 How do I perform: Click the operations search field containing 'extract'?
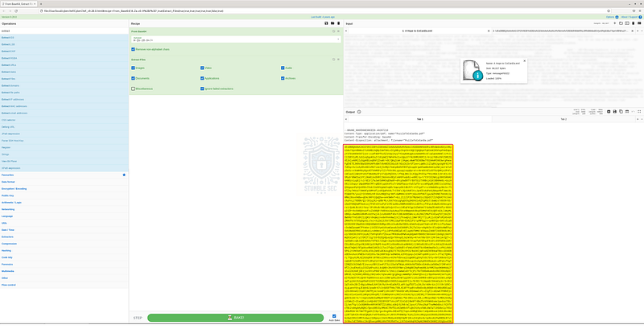[x=64, y=31]
